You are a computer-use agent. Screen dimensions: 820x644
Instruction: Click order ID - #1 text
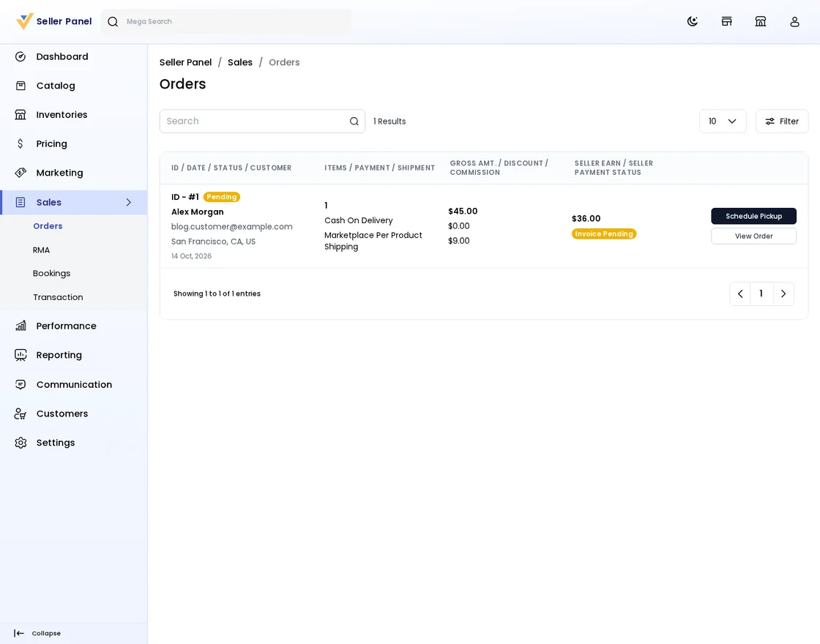(185, 197)
